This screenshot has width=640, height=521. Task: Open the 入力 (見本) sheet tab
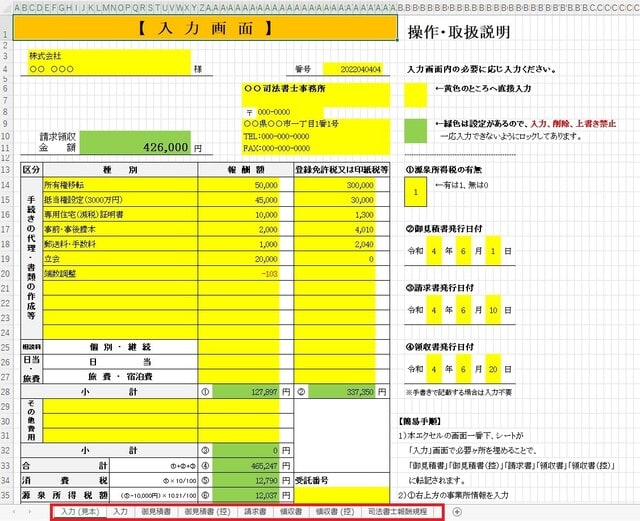tap(80, 512)
